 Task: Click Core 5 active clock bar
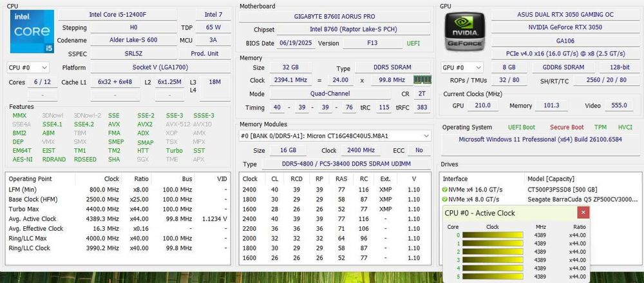click(493, 277)
